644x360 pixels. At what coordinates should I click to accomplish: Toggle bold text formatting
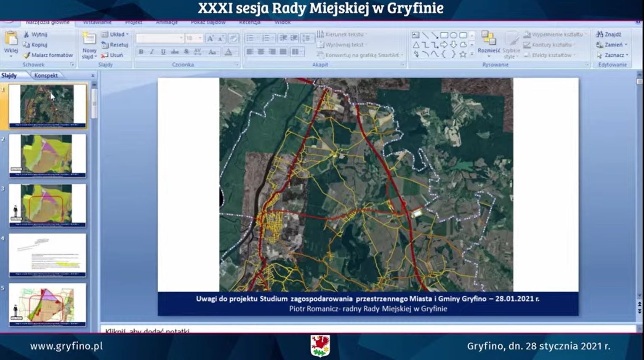point(141,52)
